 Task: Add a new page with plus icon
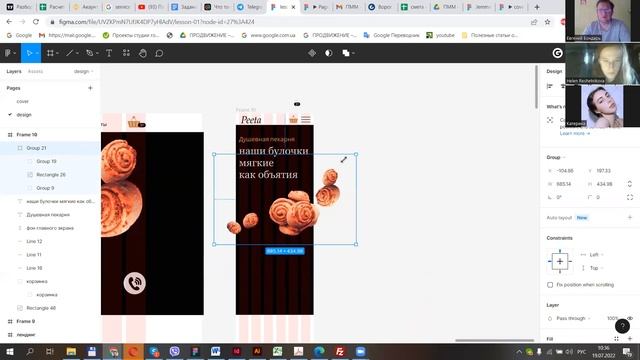tap(90, 88)
